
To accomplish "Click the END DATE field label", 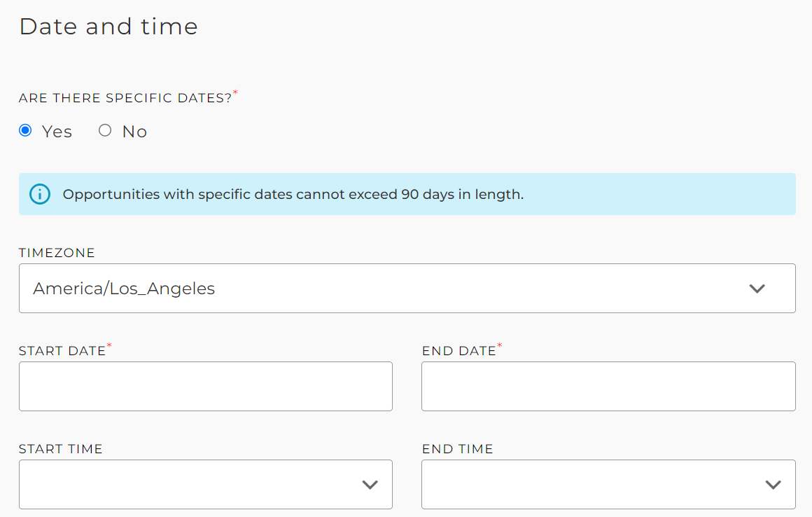I will [458, 351].
